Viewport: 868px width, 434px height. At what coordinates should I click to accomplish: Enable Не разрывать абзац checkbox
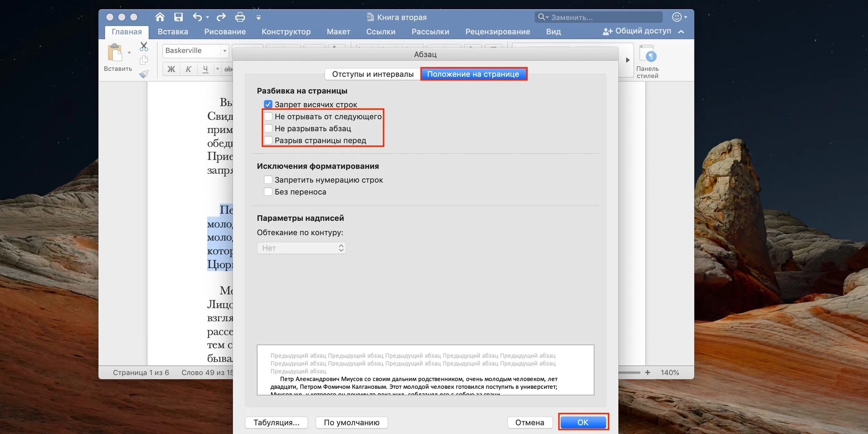(x=268, y=128)
